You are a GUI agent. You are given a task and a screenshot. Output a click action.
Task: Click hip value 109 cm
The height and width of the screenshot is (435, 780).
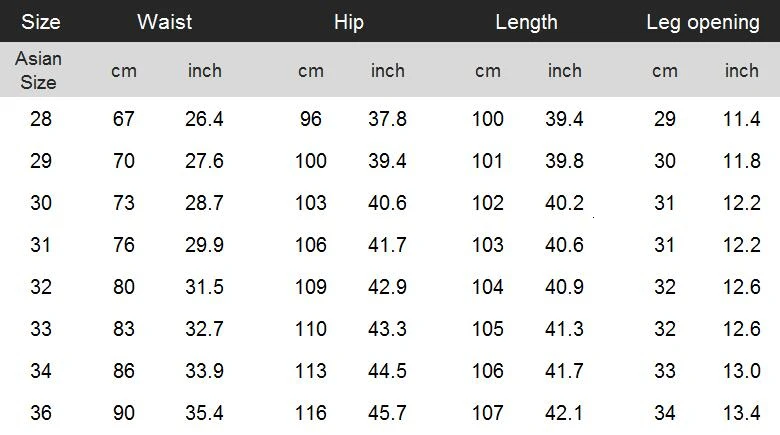[x=311, y=287]
